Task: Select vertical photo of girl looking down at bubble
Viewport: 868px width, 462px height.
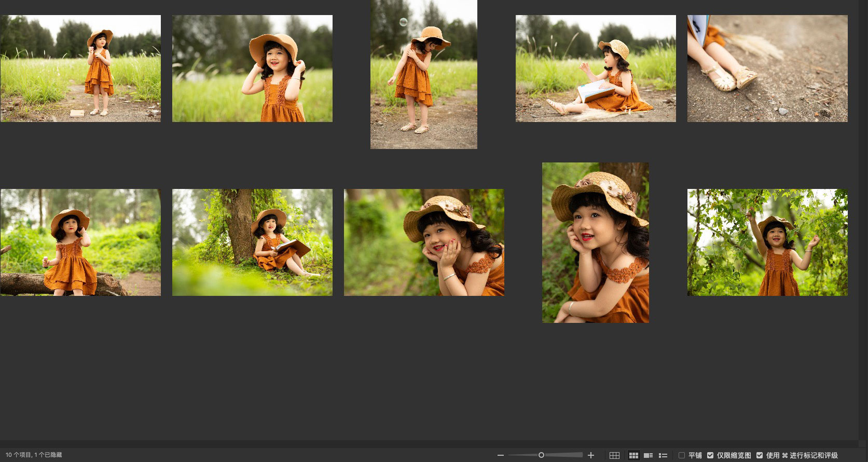Action: point(423,74)
